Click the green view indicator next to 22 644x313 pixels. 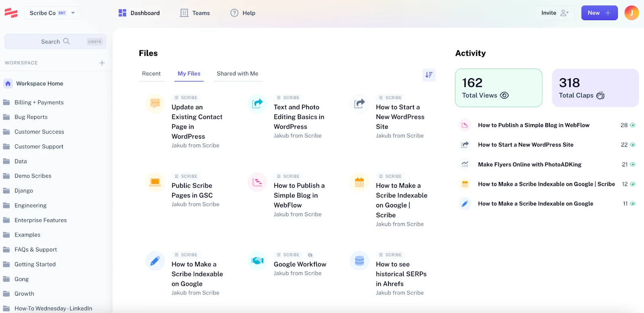click(633, 145)
